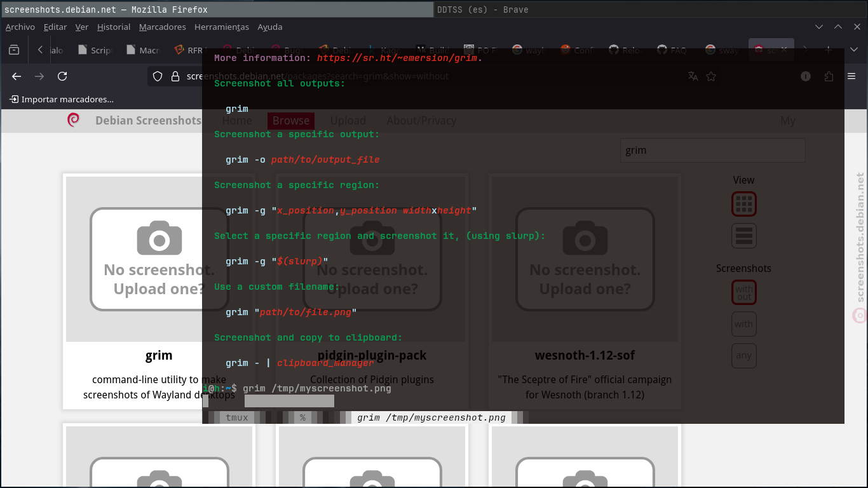Open the tracking protection shield icon
The image size is (868, 488).
pyautogui.click(x=158, y=76)
